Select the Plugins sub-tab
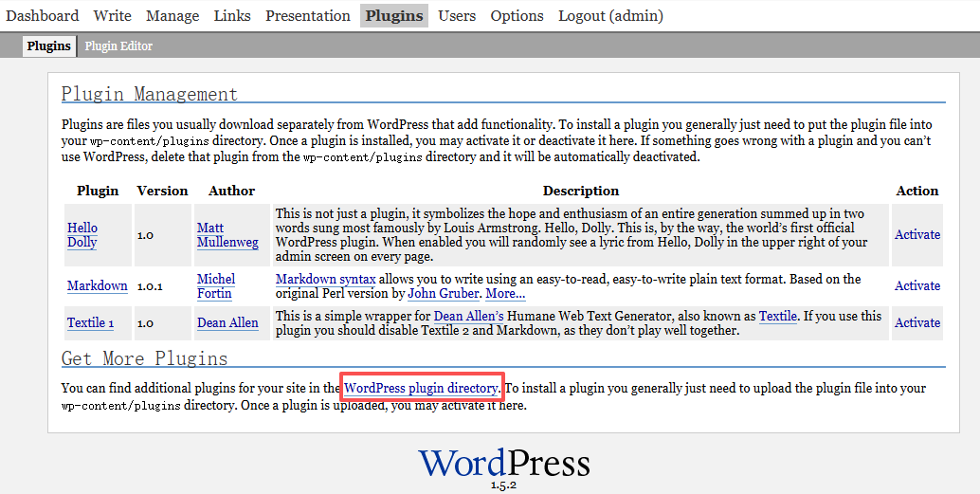980x494 pixels. (x=48, y=46)
